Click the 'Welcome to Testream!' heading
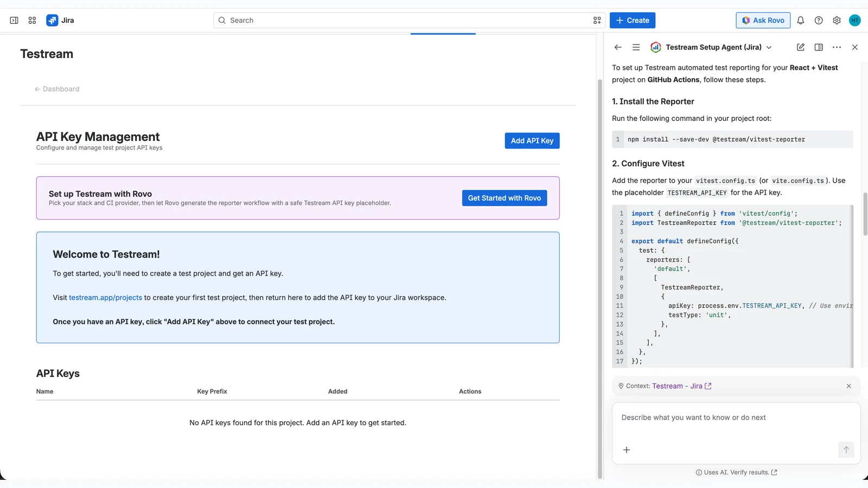Screen dimensions: 868x488 pos(106,254)
